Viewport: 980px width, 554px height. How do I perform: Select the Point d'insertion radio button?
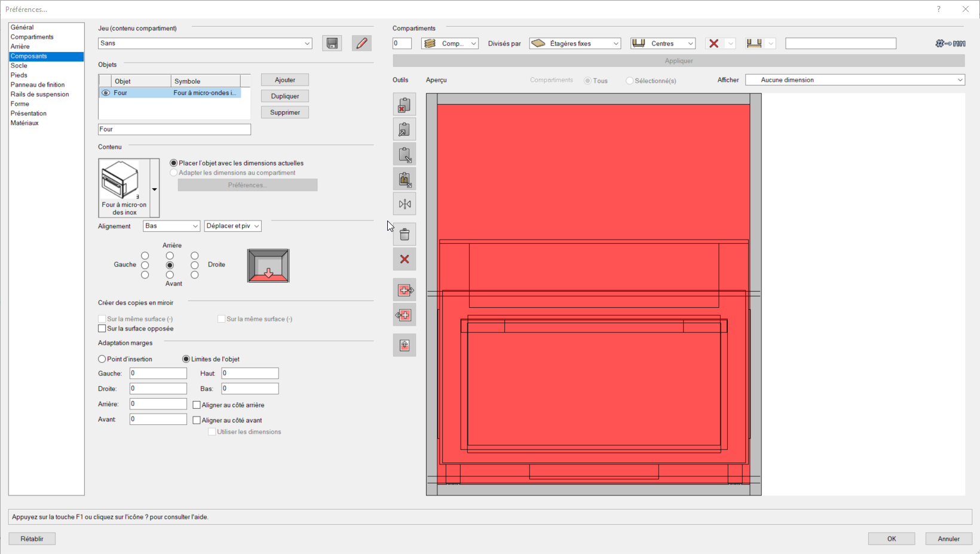(x=102, y=359)
